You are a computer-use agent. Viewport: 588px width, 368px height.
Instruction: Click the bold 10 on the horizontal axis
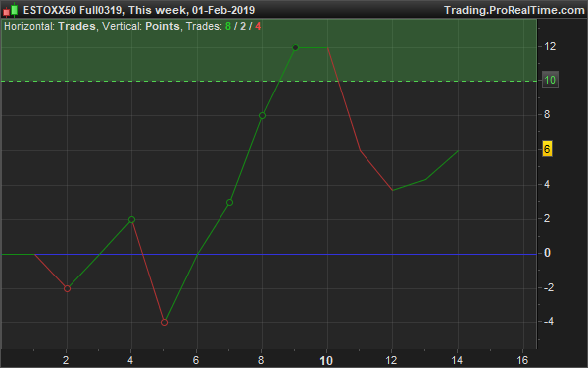326,361
